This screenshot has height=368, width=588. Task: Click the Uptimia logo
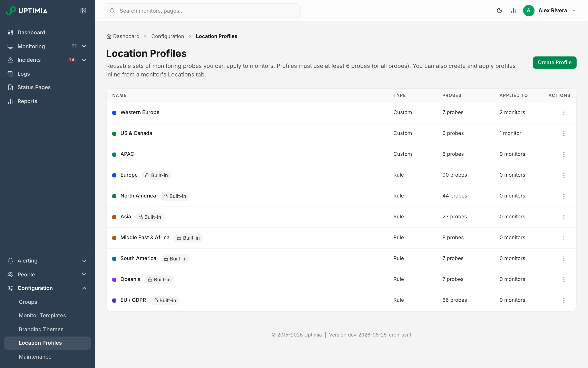(27, 11)
